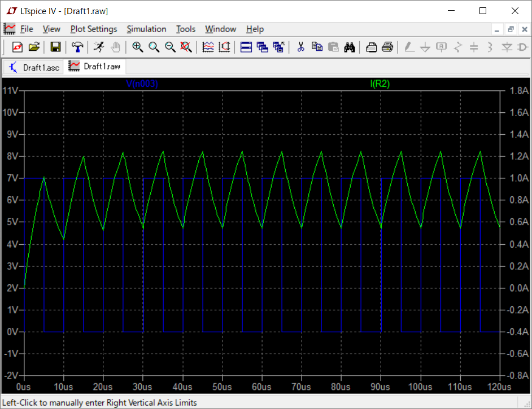The image size is (532, 409).
Task: Close all windows from the toolbar
Action: [278, 47]
